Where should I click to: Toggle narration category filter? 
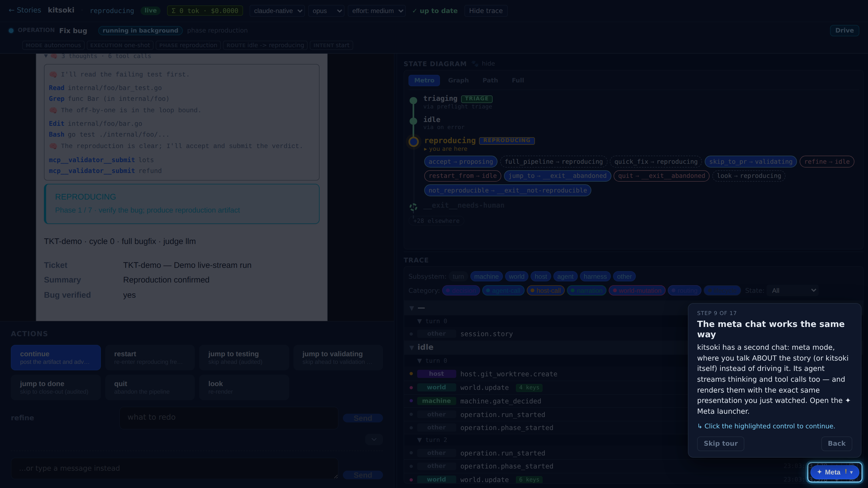(587, 290)
